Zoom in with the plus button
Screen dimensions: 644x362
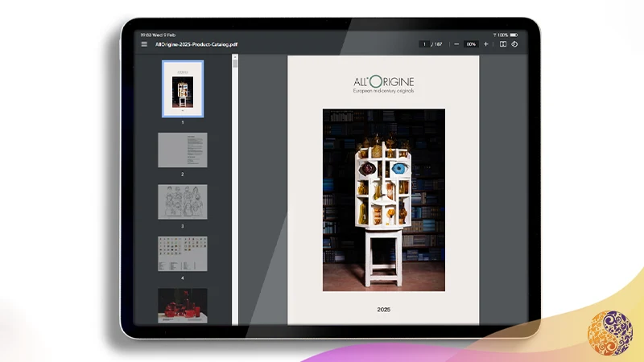[486, 44]
